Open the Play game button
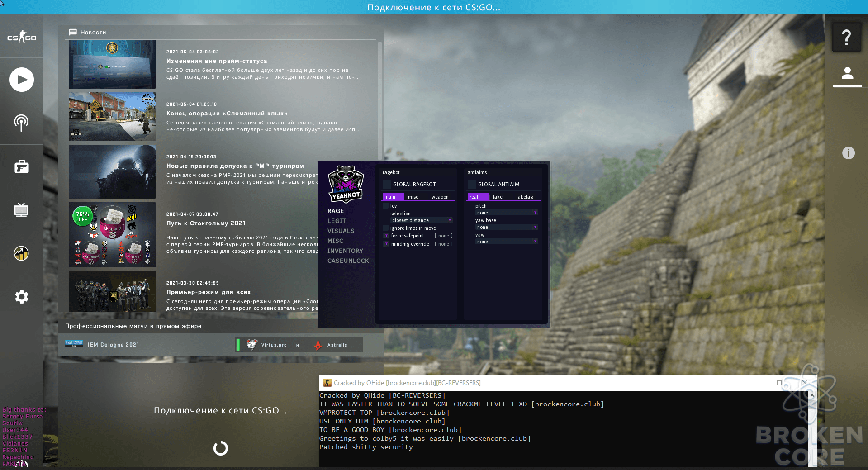The width and height of the screenshot is (868, 470). point(22,80)
